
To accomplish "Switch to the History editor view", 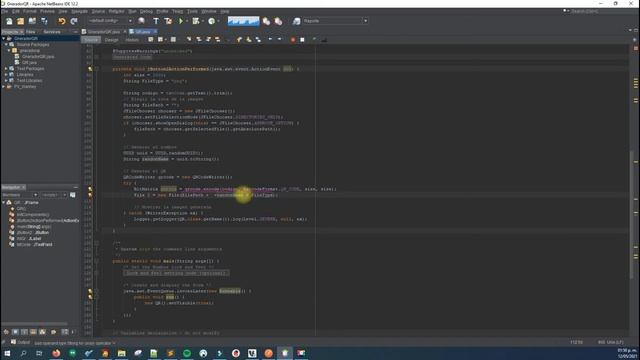I will pyautogui.click(x=132, y=40).
